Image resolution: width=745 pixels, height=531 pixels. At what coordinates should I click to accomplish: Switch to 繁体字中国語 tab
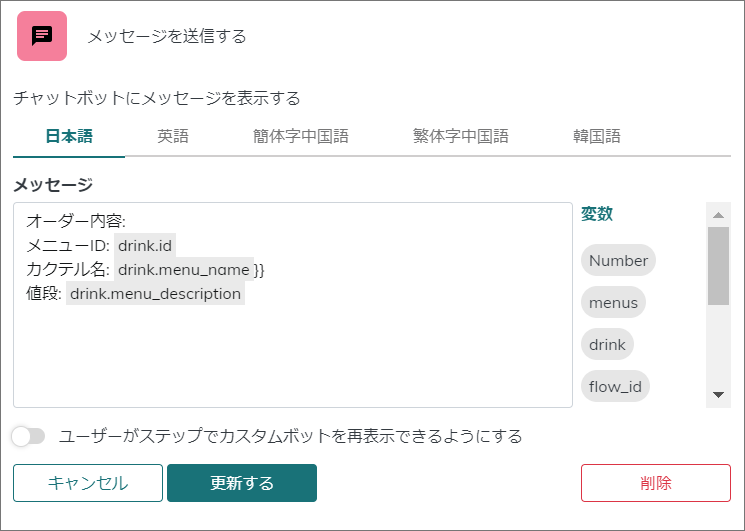point(461,137)
